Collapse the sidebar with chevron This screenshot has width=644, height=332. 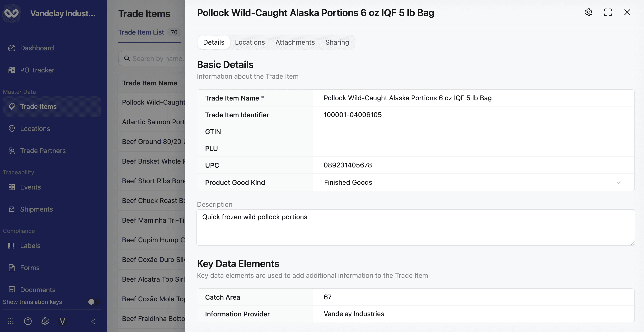[x=93, y=321]
